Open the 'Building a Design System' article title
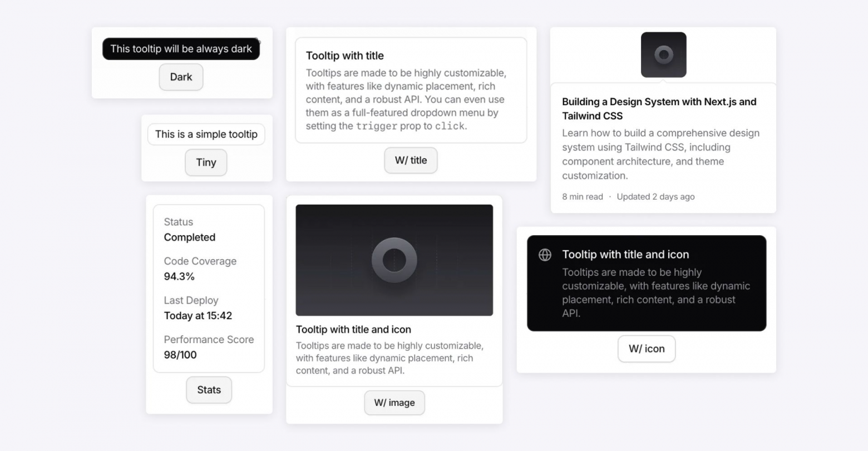The height and width of the screenshot is (451, 868). 659,108
